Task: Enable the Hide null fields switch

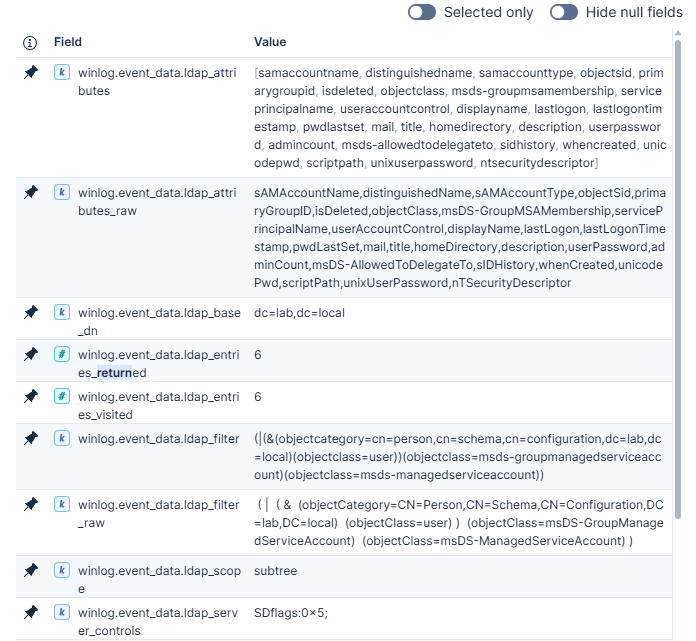Action: coord(564,12)
